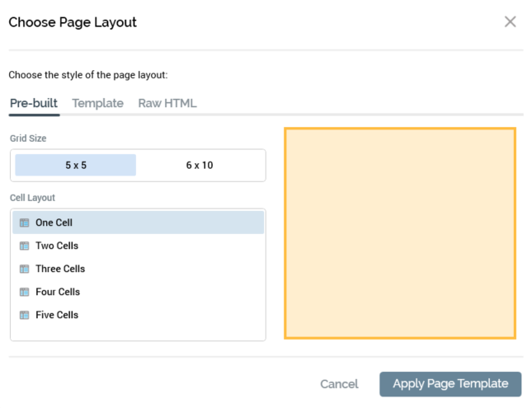The height and width of the screenshot is (408, 532).
Task: Select the Four Cells layout label
Action: tap(58, 292)
